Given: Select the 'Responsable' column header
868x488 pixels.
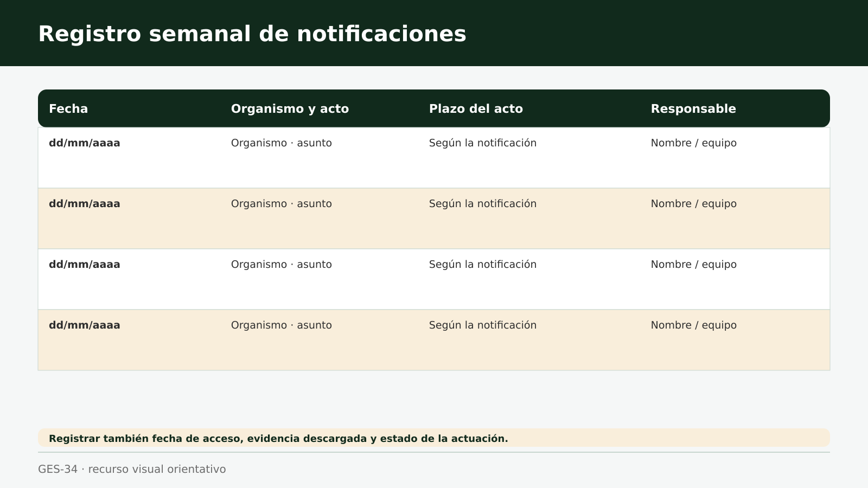Looking at the screenshot, I should 693,108.
